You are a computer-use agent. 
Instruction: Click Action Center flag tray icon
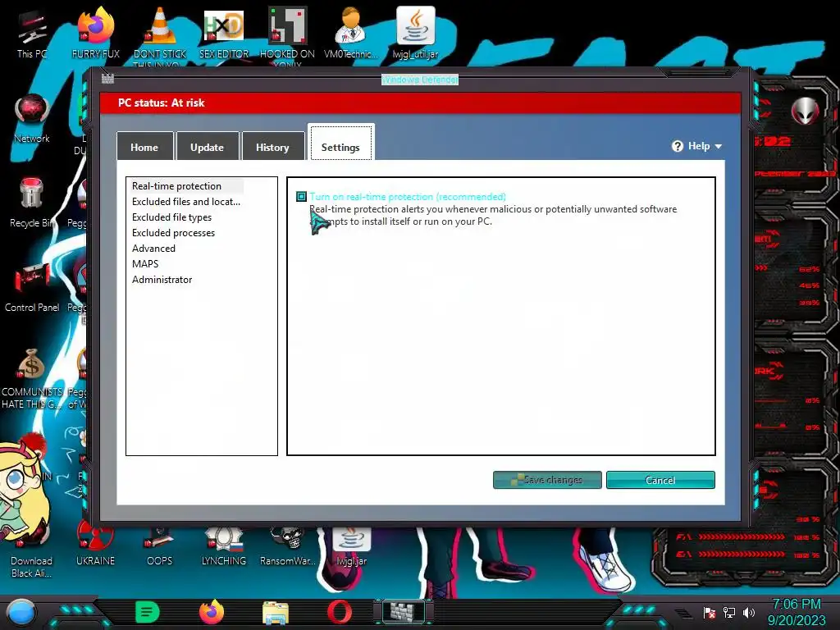[710, 613]
